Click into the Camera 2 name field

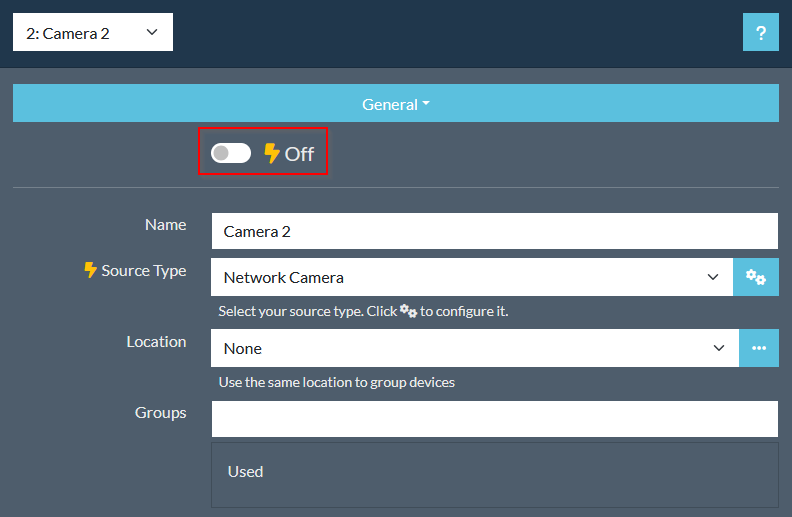click(494, 231)
